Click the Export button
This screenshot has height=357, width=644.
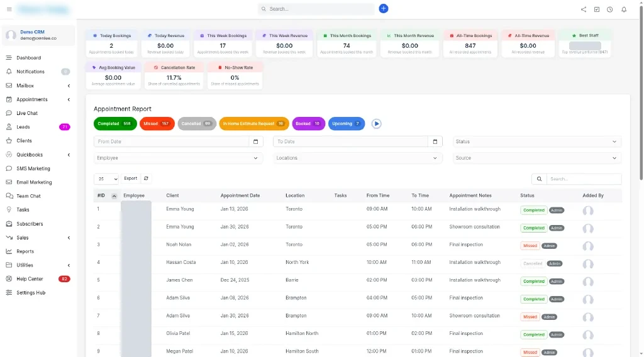pyautogui.click(x=131, y=178)
